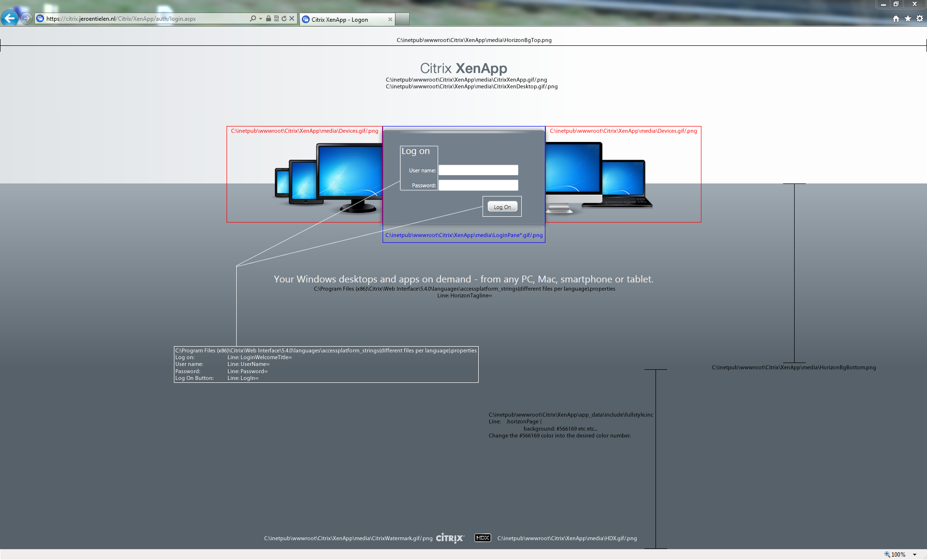Open the zoom level dropdown arrow
The image size is (927, 560).
pyautogui.click(x=914, y=555)
